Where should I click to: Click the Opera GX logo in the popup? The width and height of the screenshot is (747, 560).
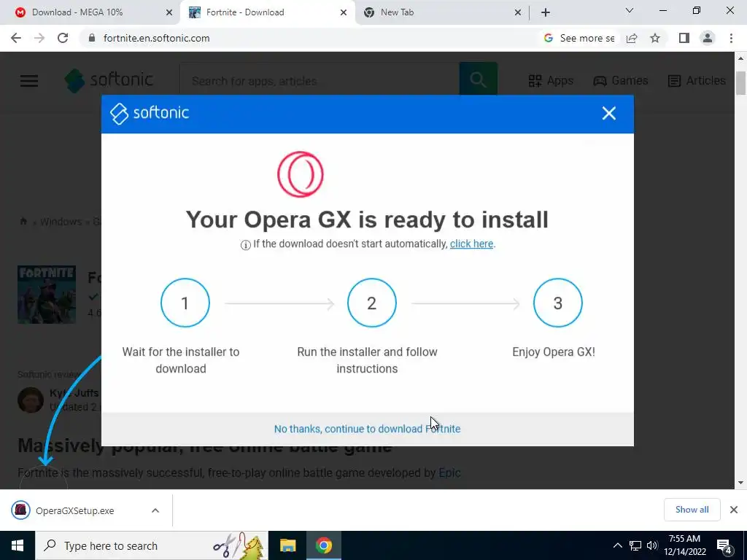[300, 174]
